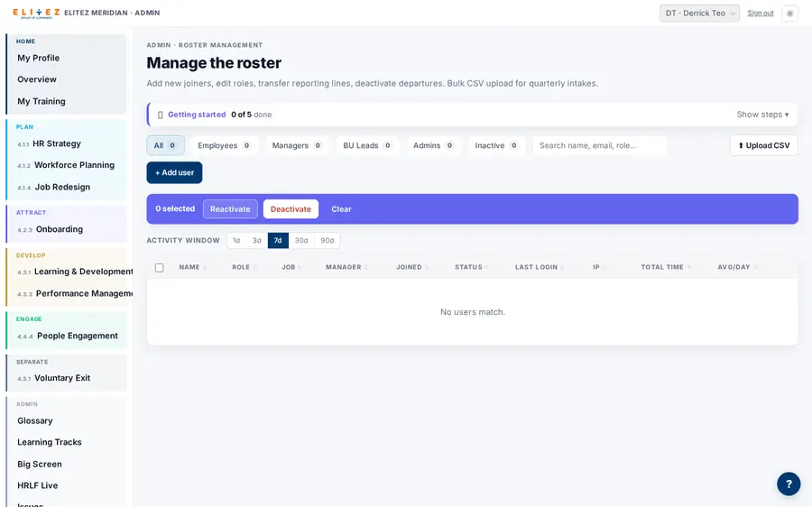The width and height of the screenshot is (812, 507).
Task: Open the help question mark button
Action: click(789, 484)
